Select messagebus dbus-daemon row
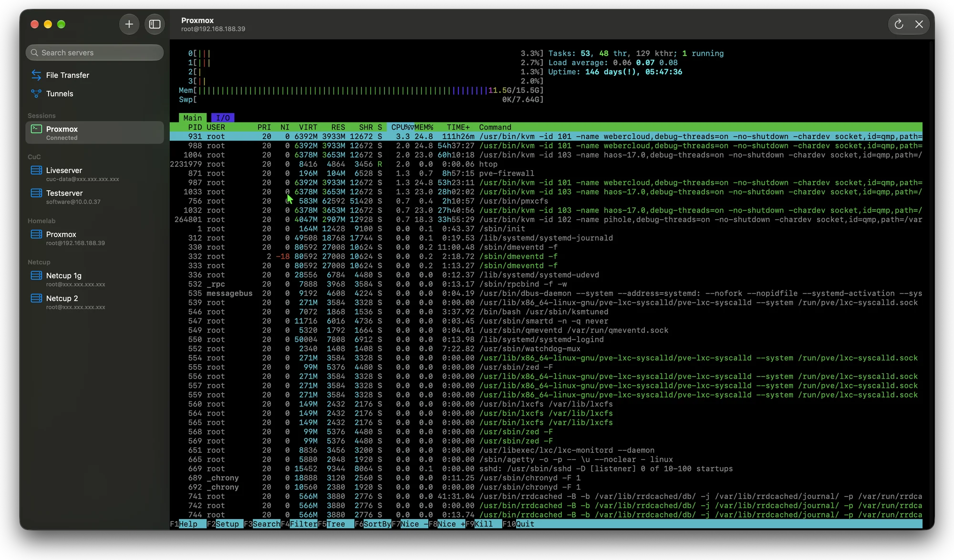Screen dimensions: 954x560 tap(546, 294)
